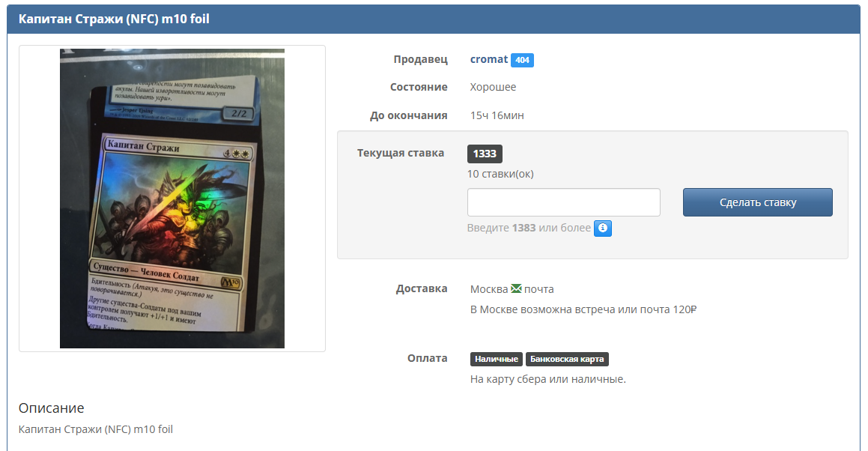868x451 pixels.
Task: Click the payment note about карту сбера
Action: 547,379
